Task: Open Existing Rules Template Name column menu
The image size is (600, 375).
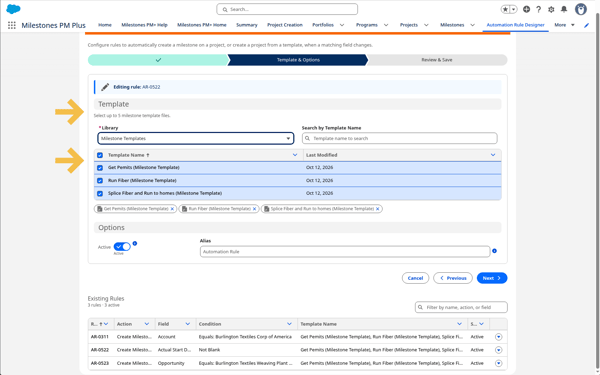Action: pos(459,324)
